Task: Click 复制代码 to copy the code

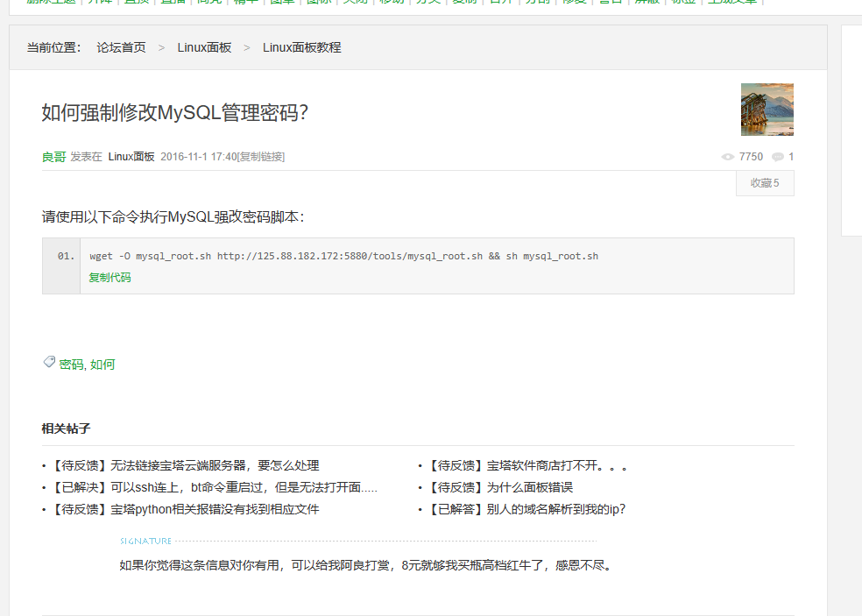Action: 110,278
